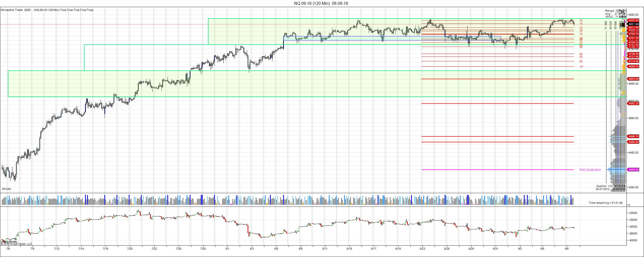
Task: Click the 'POC 03-06-2014' line label
Action: click(590, 170)
